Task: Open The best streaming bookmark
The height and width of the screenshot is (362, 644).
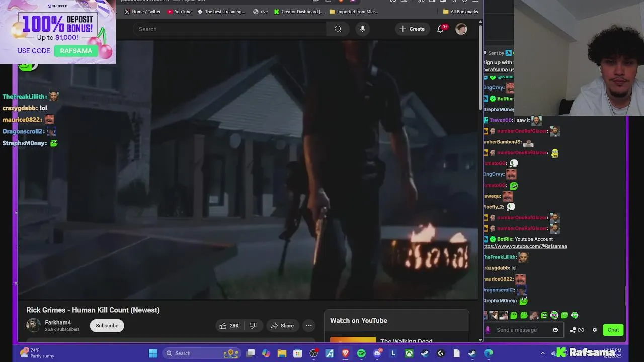Action: (221, 12)
